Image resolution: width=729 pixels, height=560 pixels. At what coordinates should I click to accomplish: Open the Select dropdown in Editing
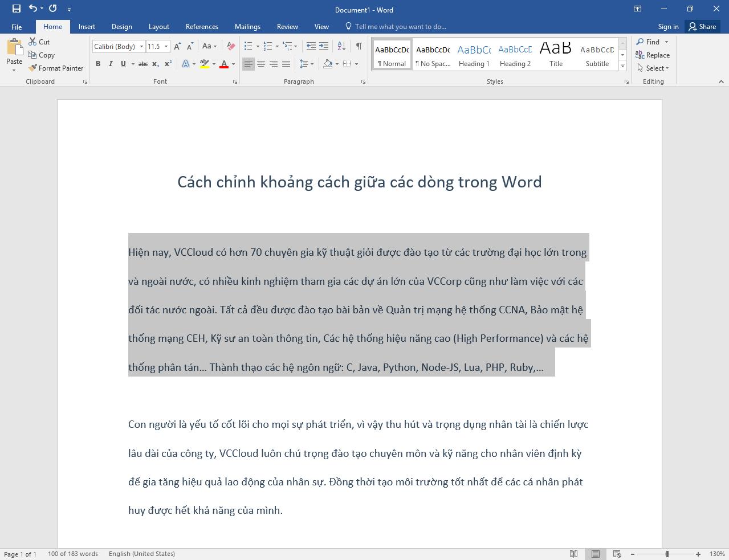[657, 68]
